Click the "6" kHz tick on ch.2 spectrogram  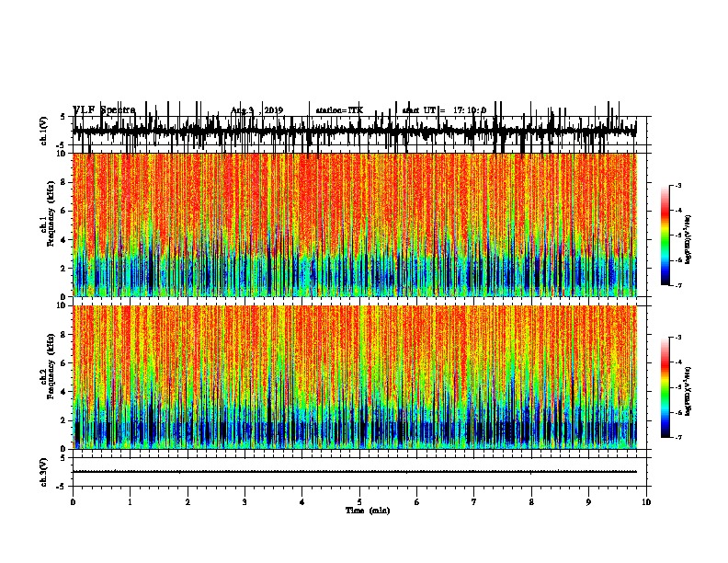(x=63, y=362)
